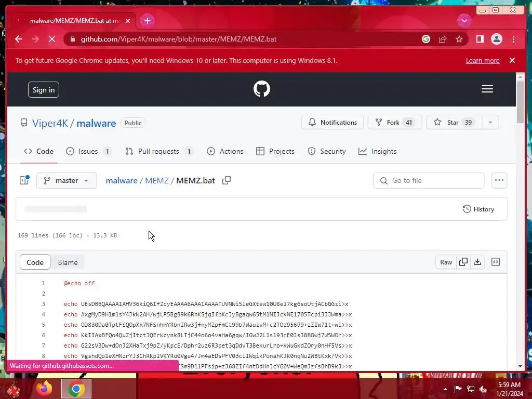The width and height of the screenshot is (532, 399).
Task: Open the GitHub hamburger menu
Action: 487,89
